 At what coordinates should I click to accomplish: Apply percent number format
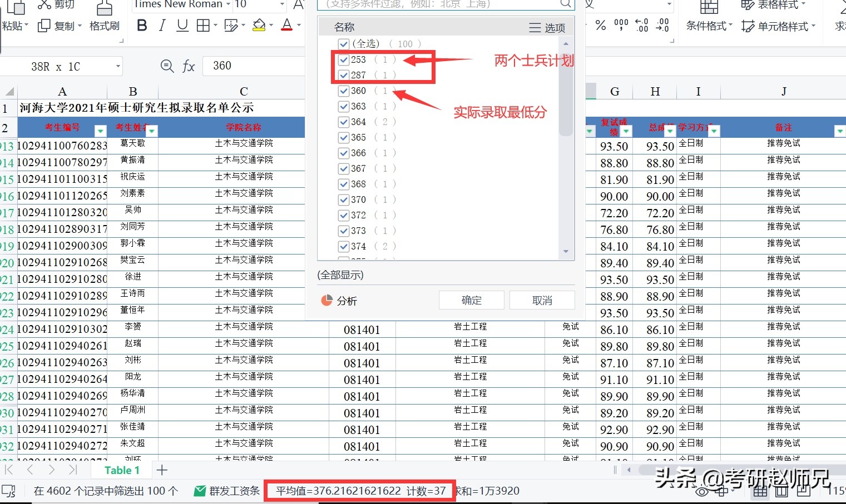tap(601, 25)
